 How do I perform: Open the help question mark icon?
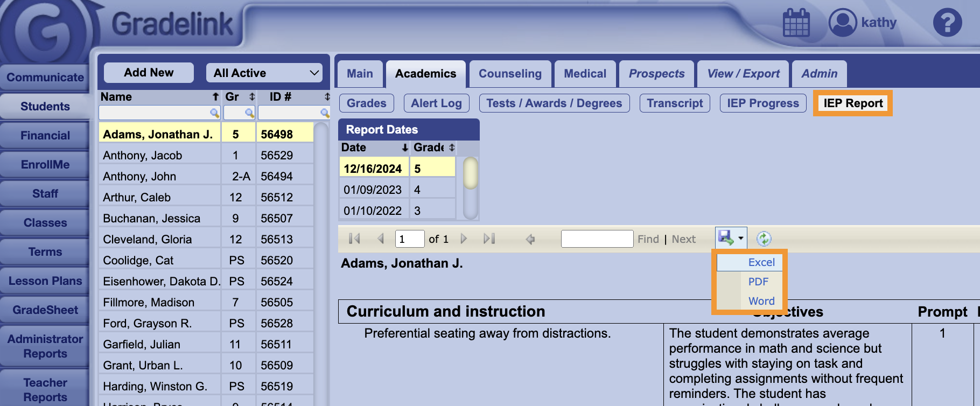(x=947, y=23)
